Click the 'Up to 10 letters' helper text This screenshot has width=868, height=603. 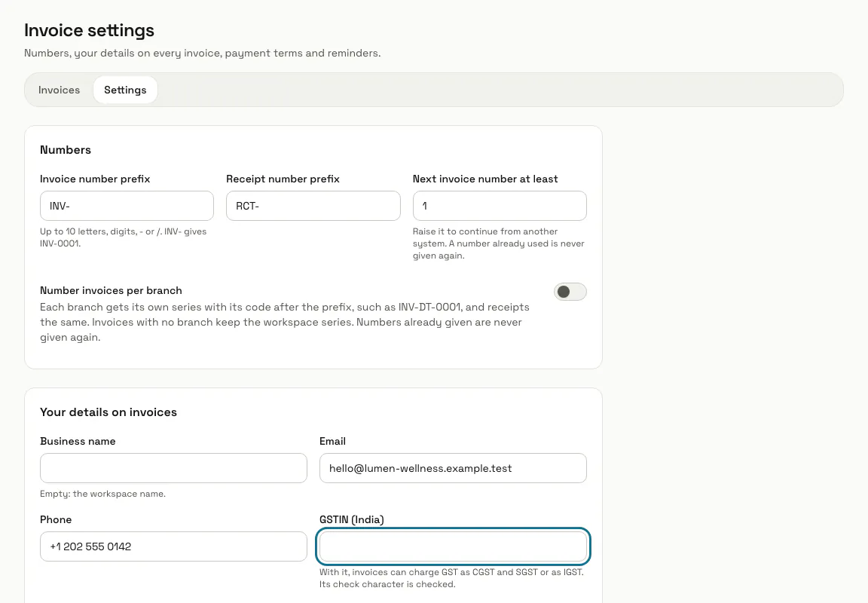[x=123, y=237]
